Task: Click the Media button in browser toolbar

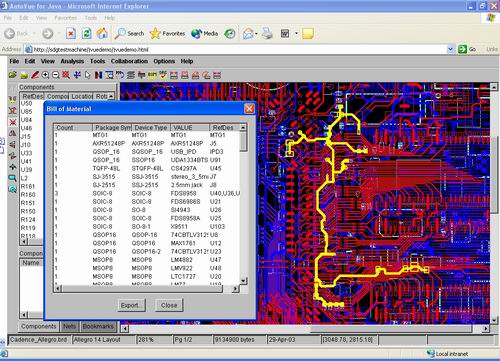Action: pos(205,33)
